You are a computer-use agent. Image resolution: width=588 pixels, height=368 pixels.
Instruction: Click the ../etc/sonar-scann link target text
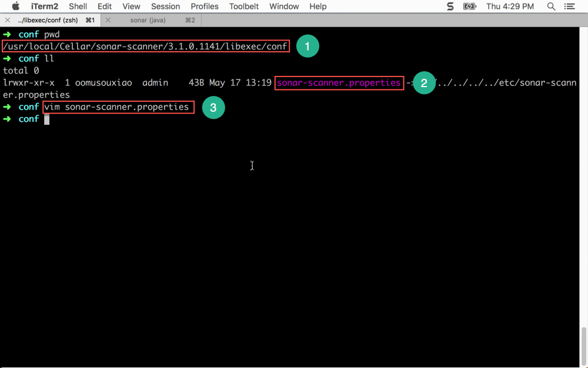pyautogui.click(x=506, y=82)
